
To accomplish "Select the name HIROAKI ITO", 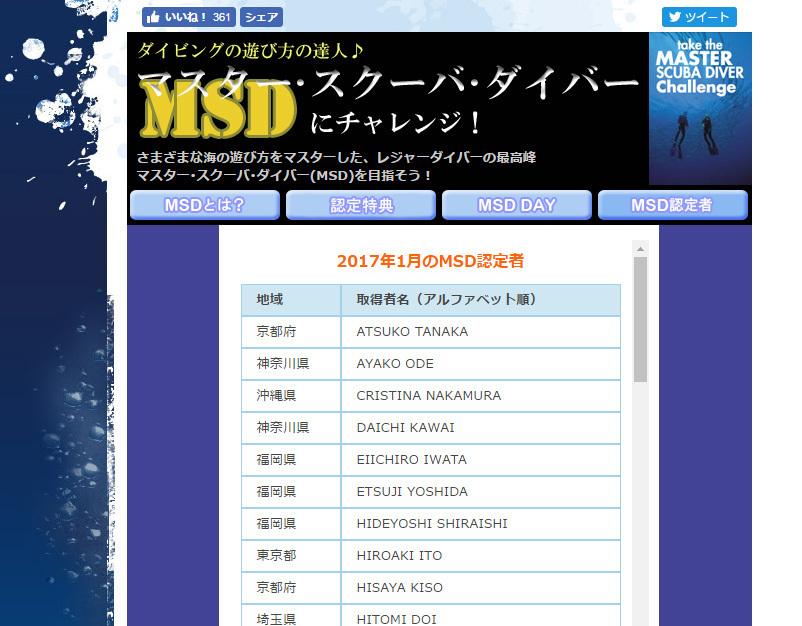I will pyautogui.click(x=399, y=555).
